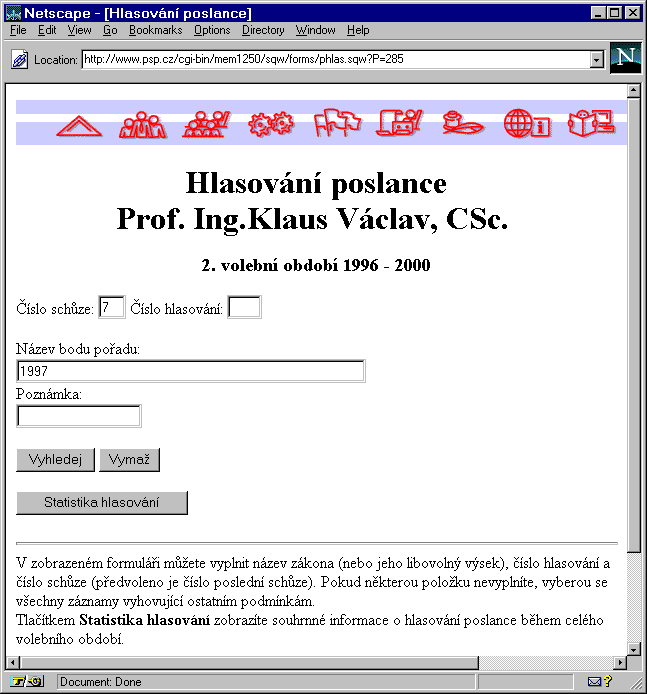Click the vertical scrollbar thumb
The width and height of the screenshot is (647, 694).
click(x=634, y=325)
